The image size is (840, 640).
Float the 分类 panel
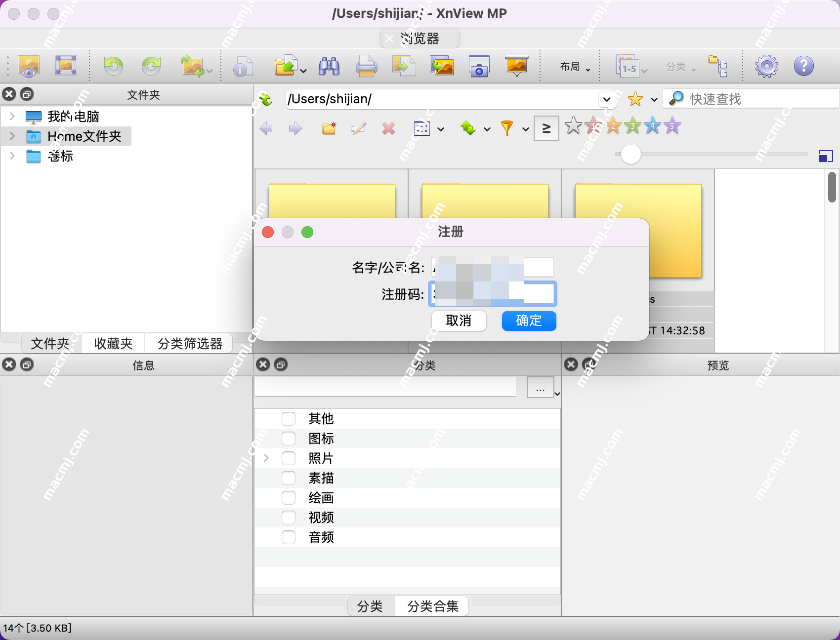281,365
